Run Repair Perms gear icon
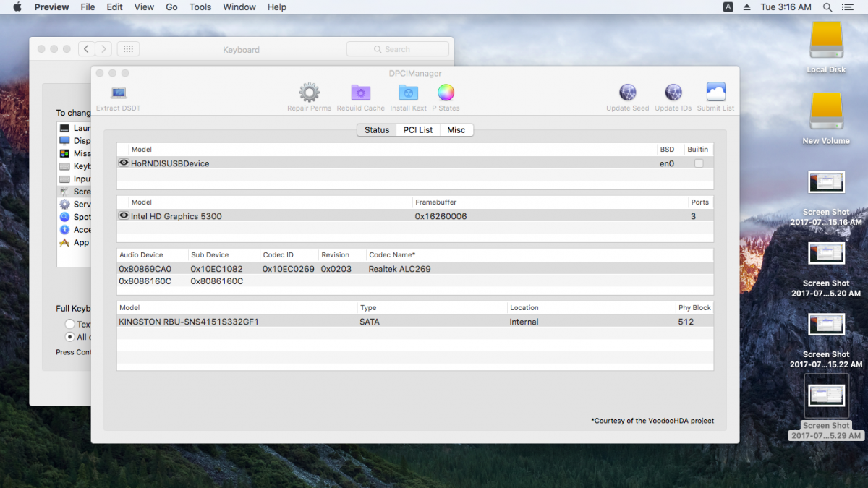Screen dimensions: 868x488 [x=309, y=93]
